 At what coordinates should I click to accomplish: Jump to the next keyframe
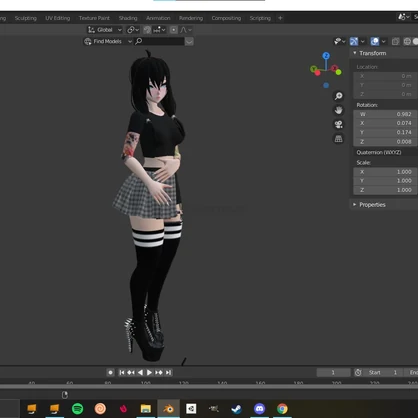159,372
